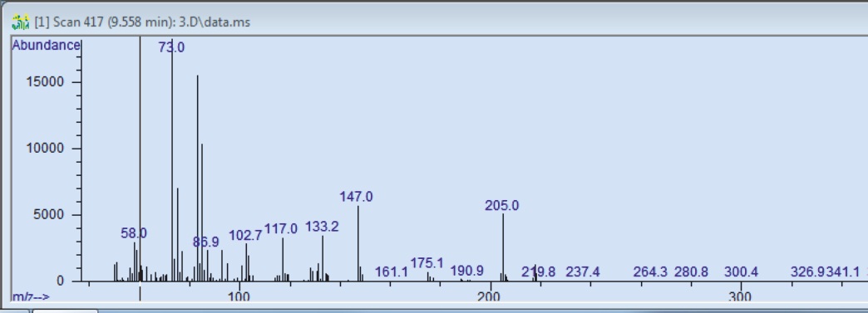
Task: Click the 86.9 peak label
Action: click(x=206, y=242)
